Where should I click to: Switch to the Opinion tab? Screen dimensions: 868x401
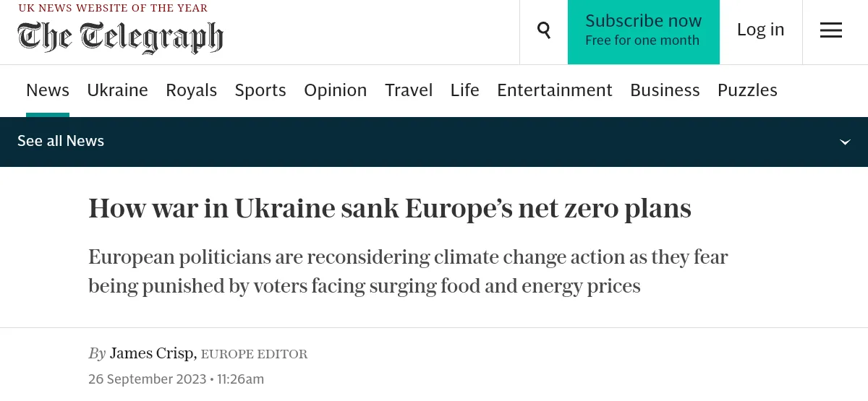coord(335,90)
